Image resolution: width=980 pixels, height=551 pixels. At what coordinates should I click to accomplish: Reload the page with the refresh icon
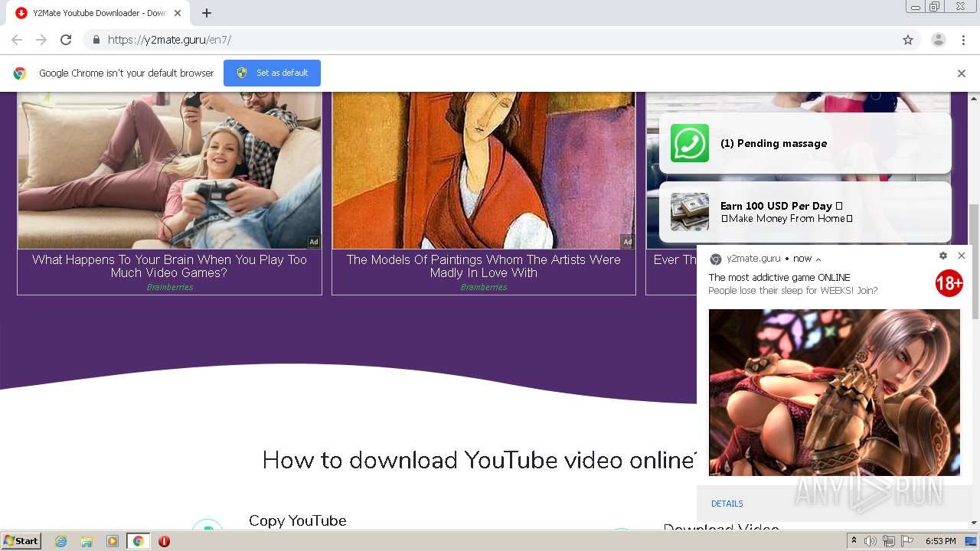pyautogui.click(x=66, y=40)
